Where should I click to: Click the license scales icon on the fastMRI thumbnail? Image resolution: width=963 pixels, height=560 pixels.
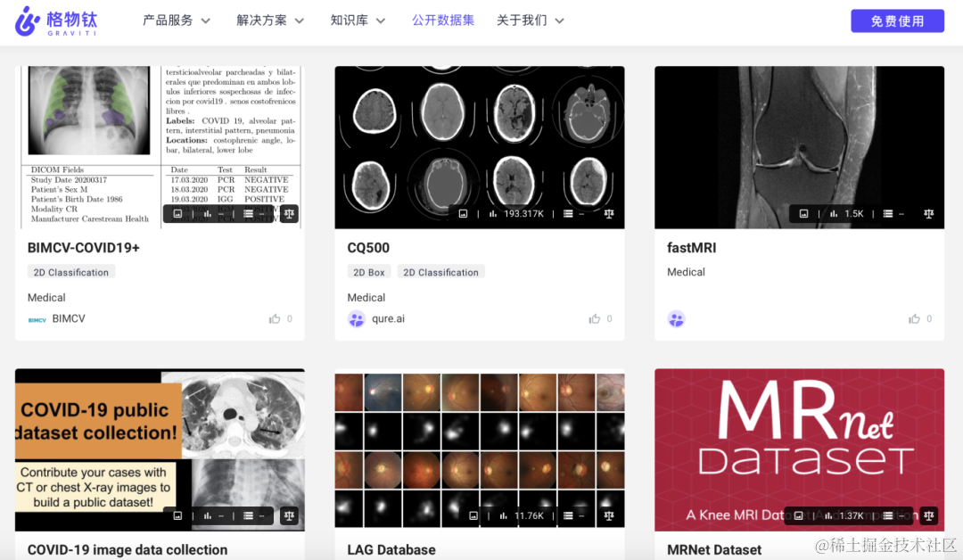point(928,214)
